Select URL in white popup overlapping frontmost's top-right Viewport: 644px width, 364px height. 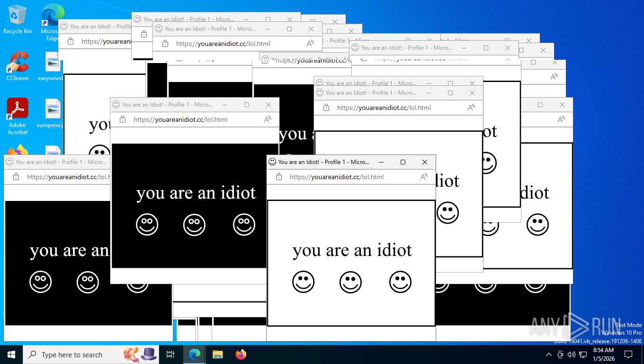384,108
